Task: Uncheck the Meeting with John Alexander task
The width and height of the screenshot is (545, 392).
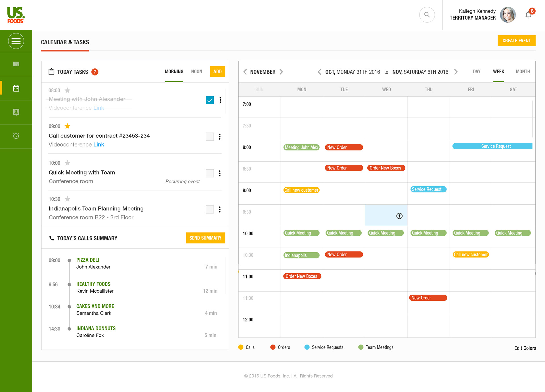Action: coord(210,100)
